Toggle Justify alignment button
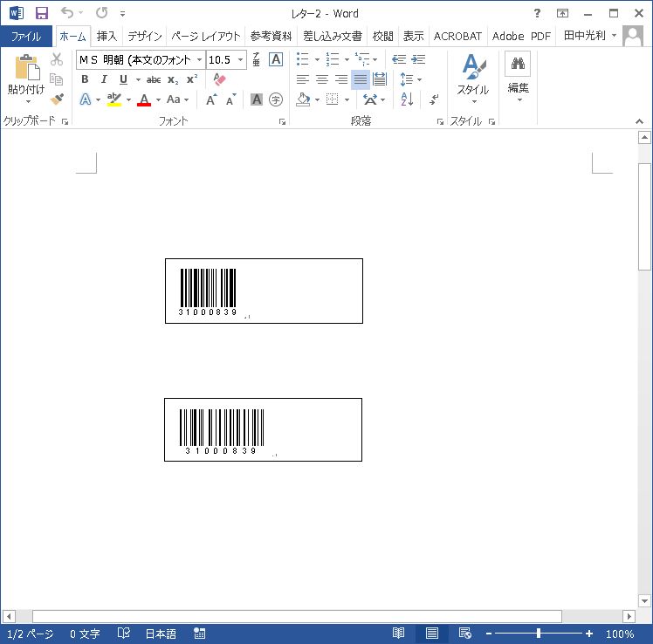The image size is (653, 644). [x=361, y=79]
